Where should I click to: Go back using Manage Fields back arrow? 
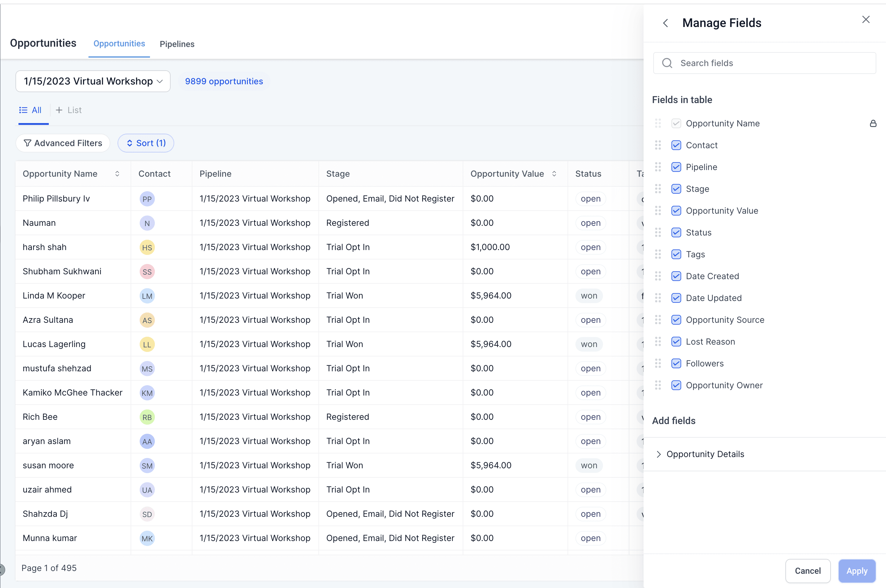(x=665, y=23)
